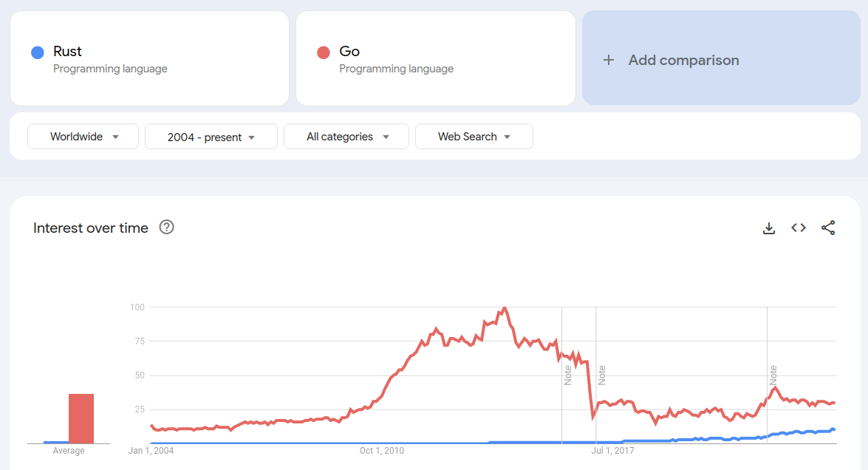
Task: Click the Interest over time heading
Action: click(91, 228)
